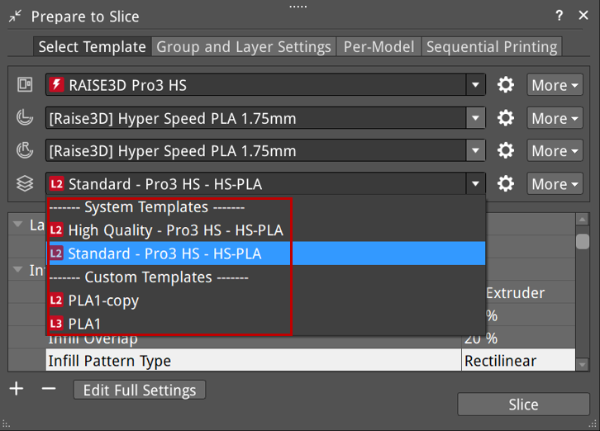Click the Slice button
The image size is (600, 431).
(x=522, y=404)
